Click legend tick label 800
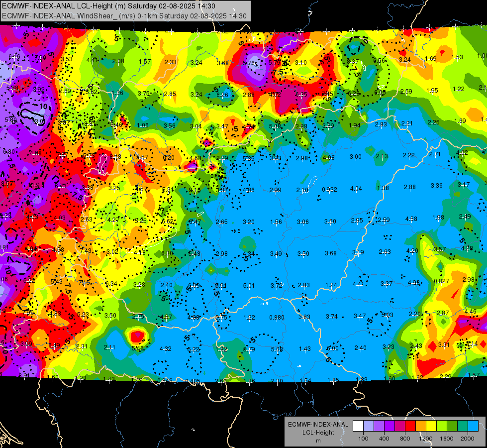The height and width of the screenshot is (448, 487). (405, 439)
